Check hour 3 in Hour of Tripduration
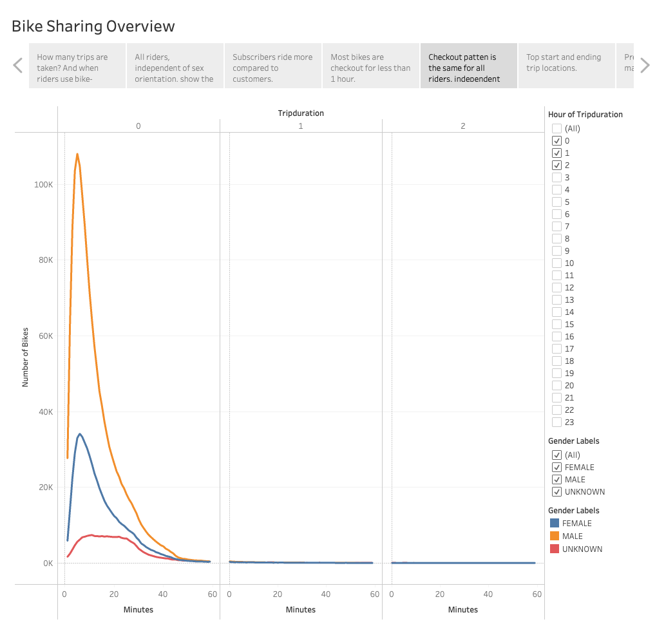 pyautogui.click(x=557, y=178)
